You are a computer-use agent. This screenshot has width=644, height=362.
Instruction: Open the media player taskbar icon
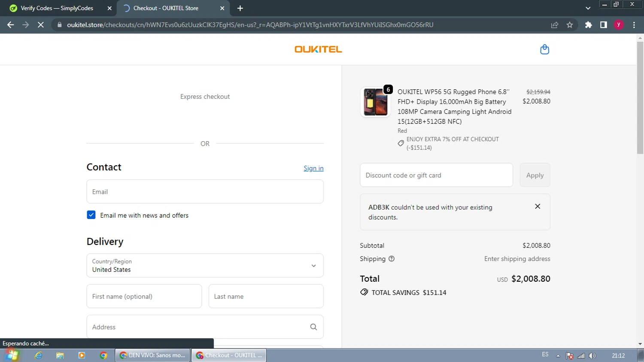pyautogui.click(x=82, y=355)
